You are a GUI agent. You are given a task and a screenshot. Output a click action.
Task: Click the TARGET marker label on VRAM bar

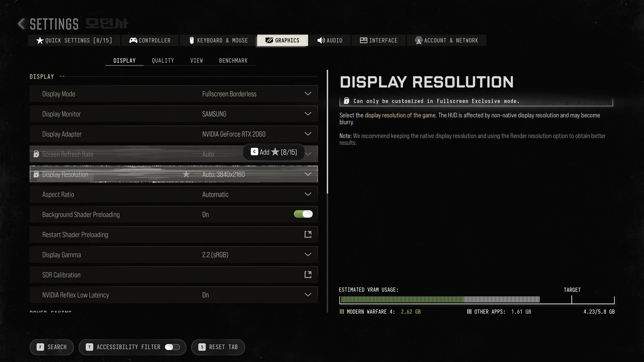(x=572, y=290)
